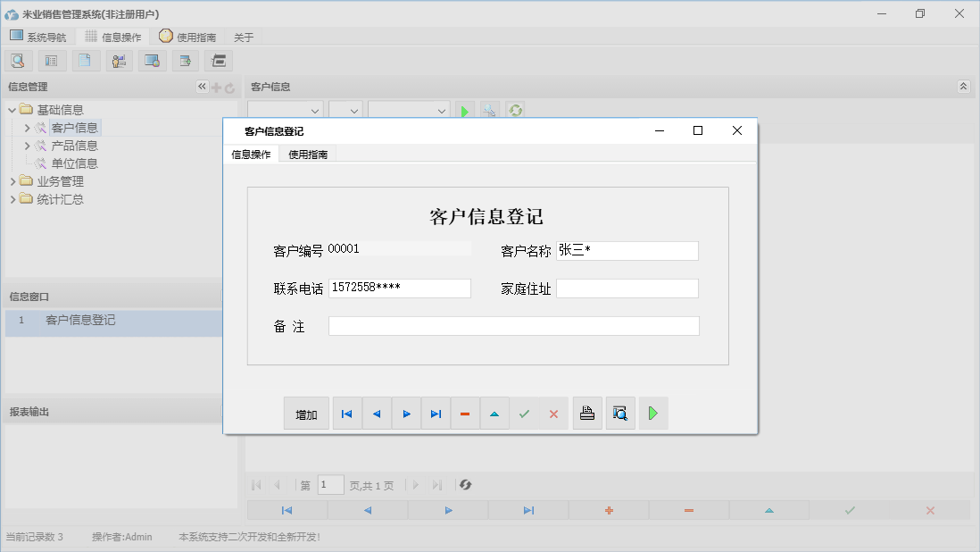Cancel edits with the red X icon
Screen dimensions: 980x552
553,413
